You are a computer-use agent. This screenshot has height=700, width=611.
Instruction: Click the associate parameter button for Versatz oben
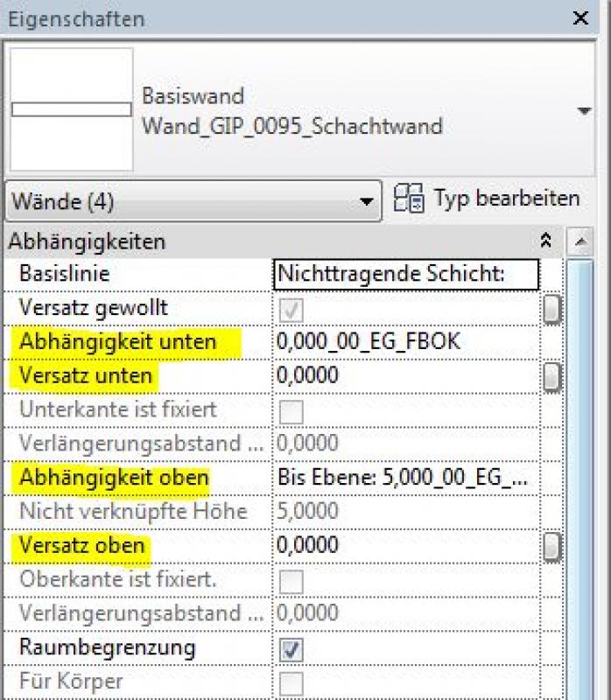[x=551, y=547]
